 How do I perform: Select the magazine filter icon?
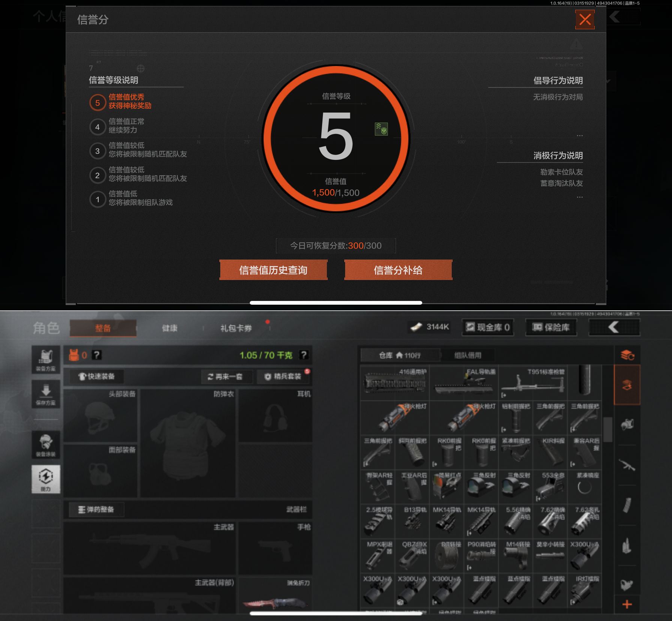(x=627, y=505)
